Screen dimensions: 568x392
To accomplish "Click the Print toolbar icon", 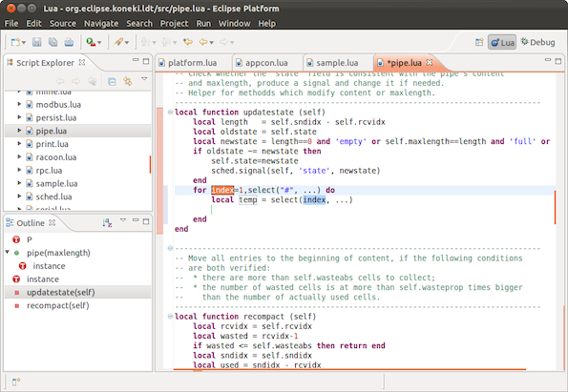I will (69, 42).
